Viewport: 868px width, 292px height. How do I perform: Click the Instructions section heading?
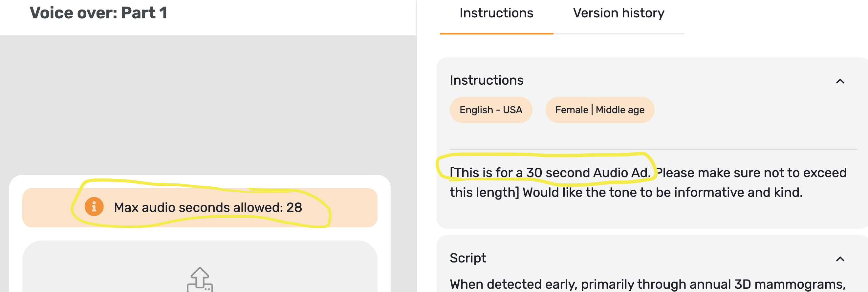(x=486, y=80)
